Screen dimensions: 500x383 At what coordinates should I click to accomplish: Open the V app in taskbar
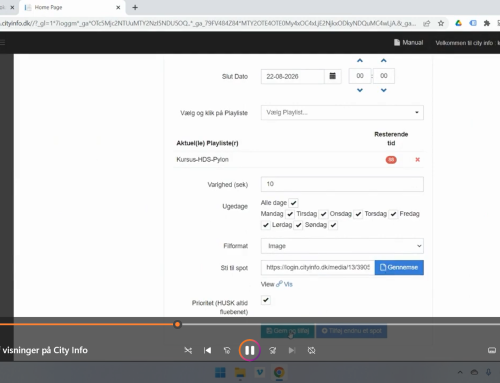pos(260,372)
